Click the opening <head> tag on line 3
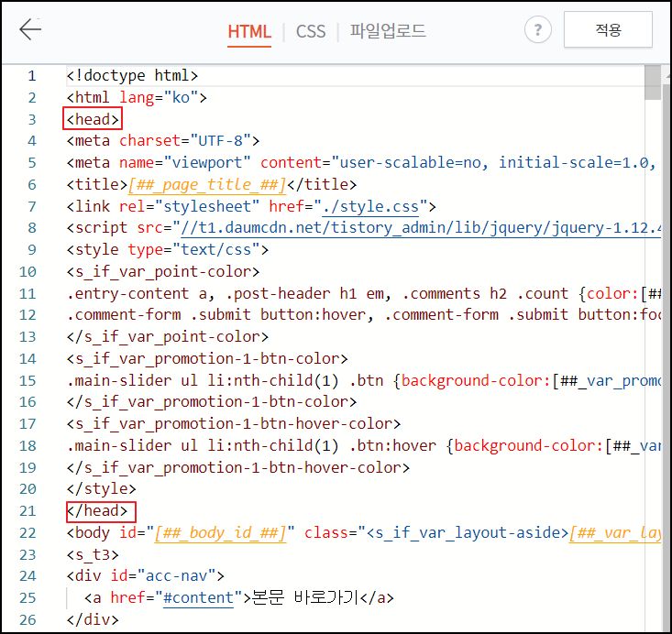 pyautogui.click(x=93, y=119)
